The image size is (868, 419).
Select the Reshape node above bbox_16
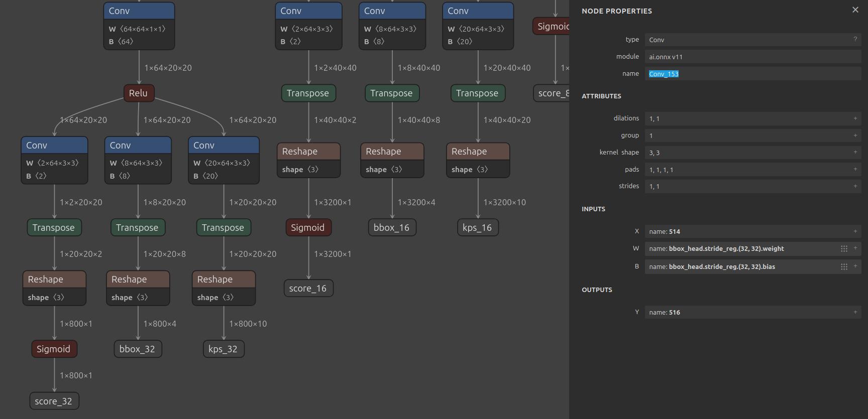[392, 160]
